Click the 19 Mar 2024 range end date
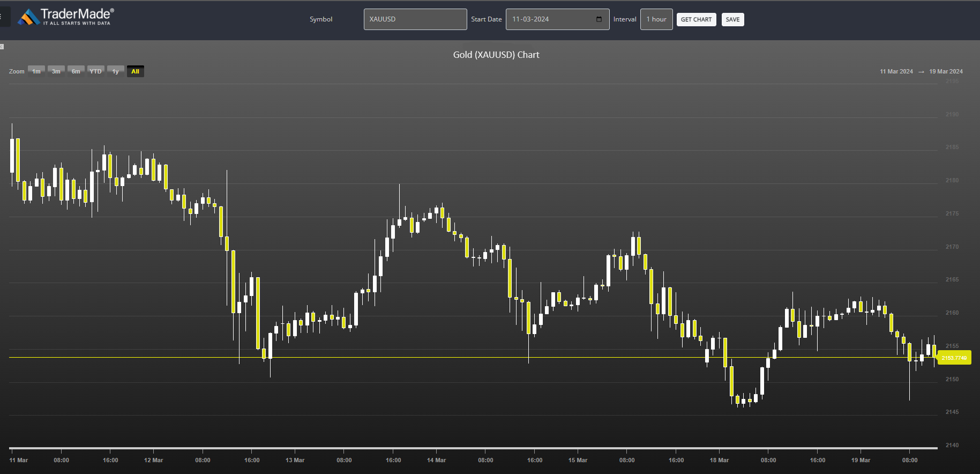The height and width of the screenshot is (474, 980). (946, 71)
